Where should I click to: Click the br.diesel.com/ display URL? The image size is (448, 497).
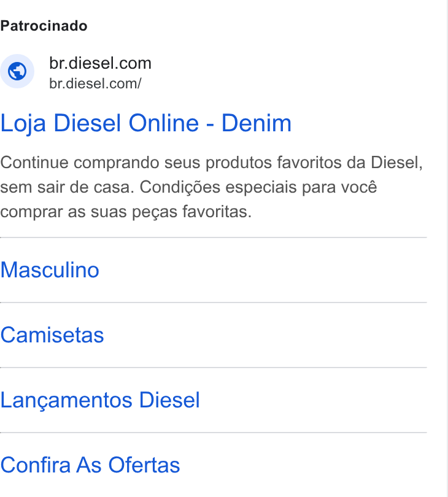pyautogui.click(x=95, y=83)
